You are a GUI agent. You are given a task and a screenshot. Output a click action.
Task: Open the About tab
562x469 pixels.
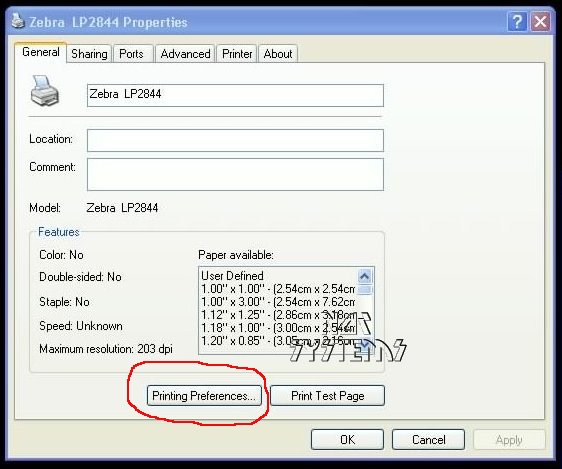278,54
